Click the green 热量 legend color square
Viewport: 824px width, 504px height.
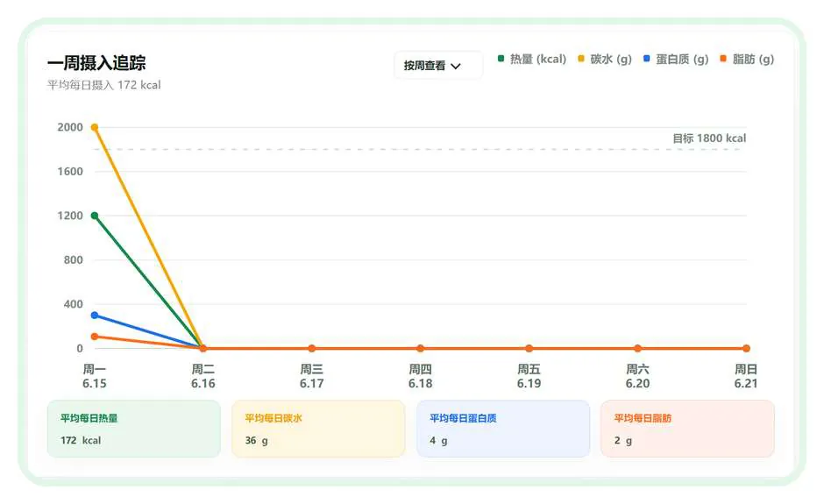501,59
